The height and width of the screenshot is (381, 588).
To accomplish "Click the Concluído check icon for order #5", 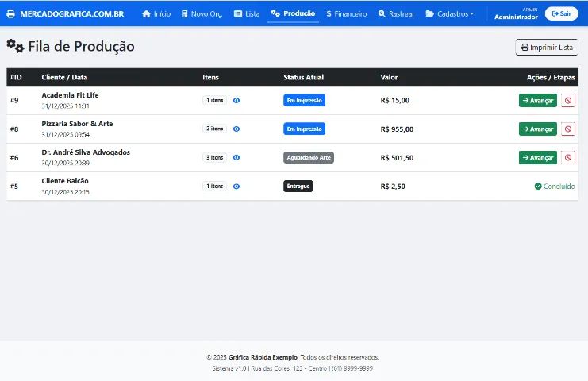I will pyautogui.click(x=538, y=186).
